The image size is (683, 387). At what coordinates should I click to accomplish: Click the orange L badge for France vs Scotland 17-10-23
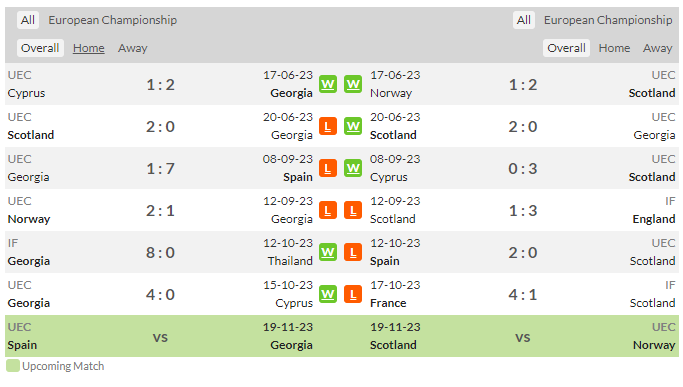coord(353,295)
